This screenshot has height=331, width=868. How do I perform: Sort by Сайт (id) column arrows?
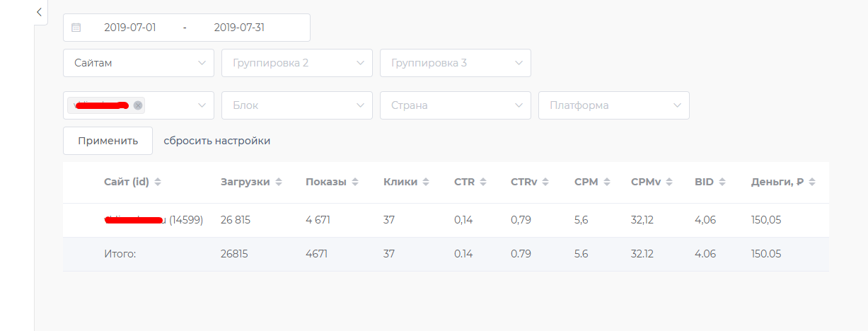tap(158, 182)
